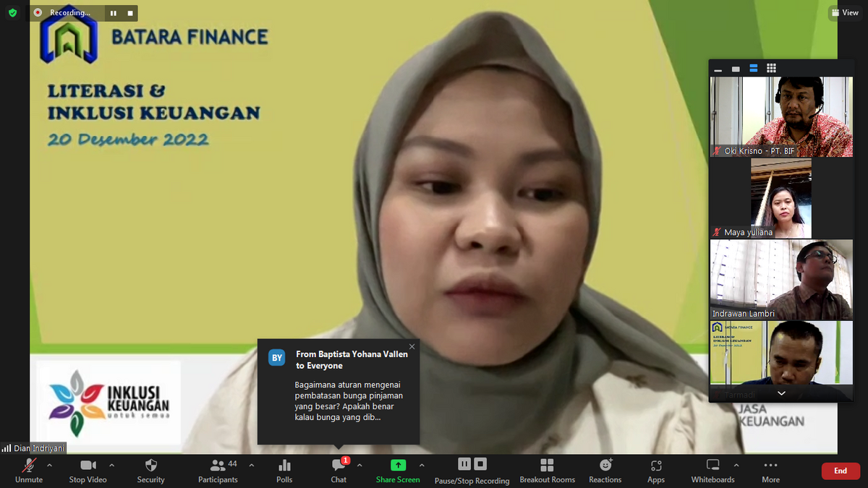The image size is (868, 488).
Task: Click the red End meeting button
Action: point(841,471)
